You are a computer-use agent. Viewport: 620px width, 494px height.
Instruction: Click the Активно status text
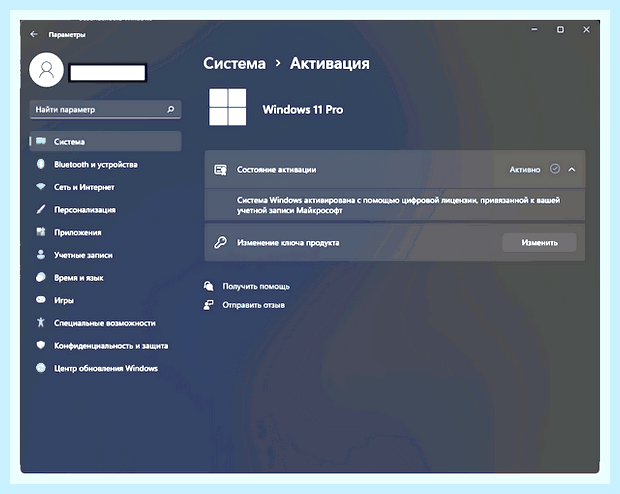pyautogui.click(x=525, y=170)
